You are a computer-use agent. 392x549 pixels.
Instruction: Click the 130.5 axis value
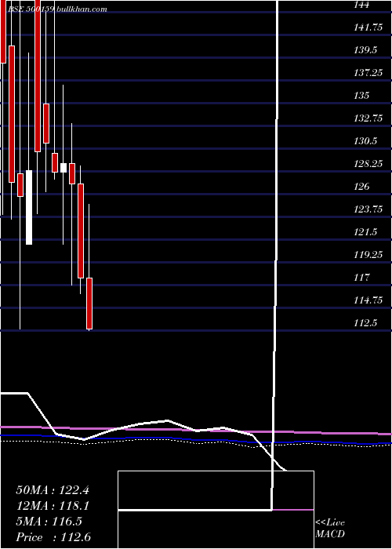pyautogui.click(x=365, y=141)
